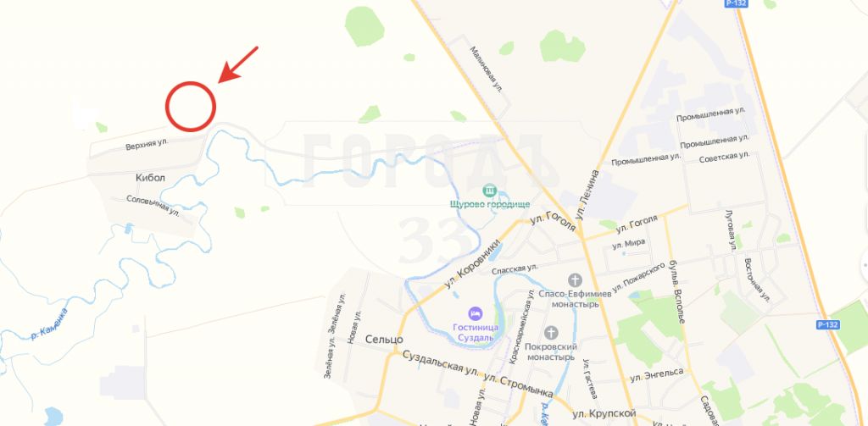Click the red arrow pointing to circle
This screenshot has width=868, height=426.
238,64
